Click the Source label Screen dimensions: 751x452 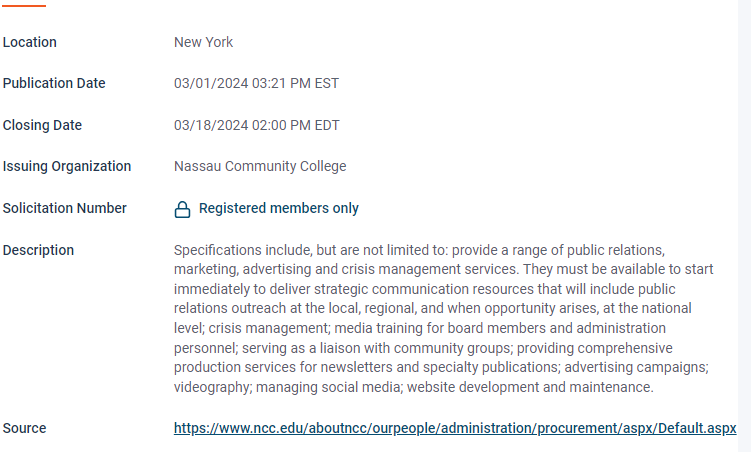coord(24,428)
